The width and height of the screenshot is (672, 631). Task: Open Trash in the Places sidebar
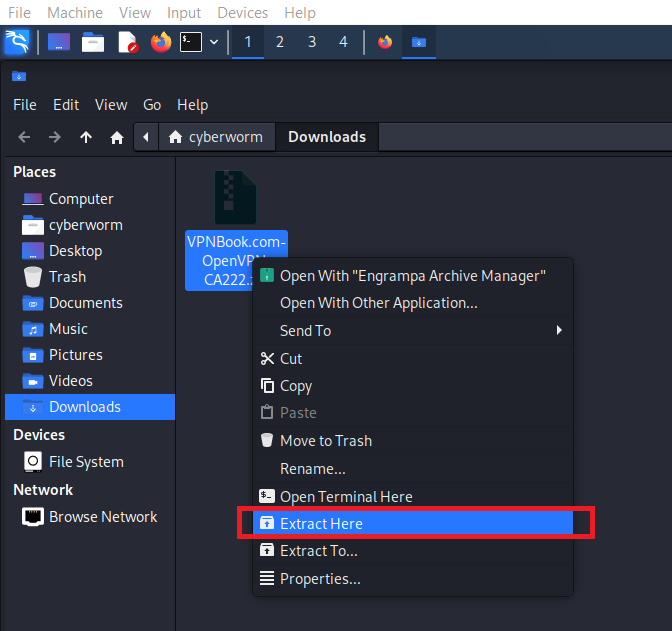[67, 277]
